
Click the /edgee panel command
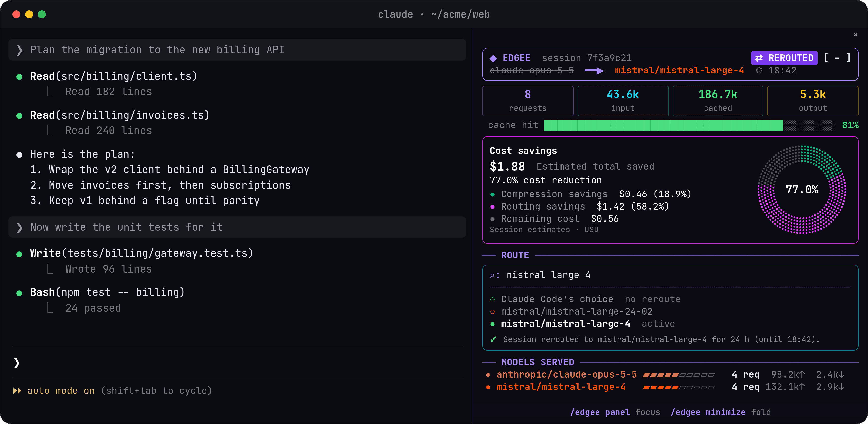tap(600, 412)
